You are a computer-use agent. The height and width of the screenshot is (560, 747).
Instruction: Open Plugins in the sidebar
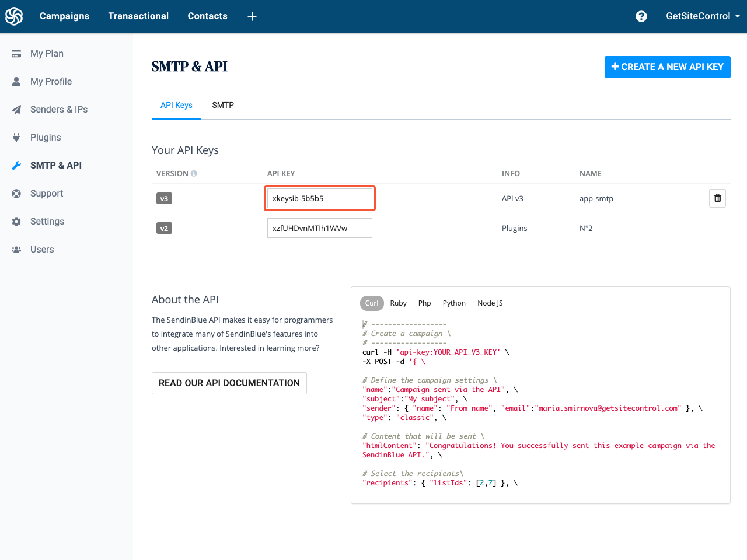tap(46, 138)
